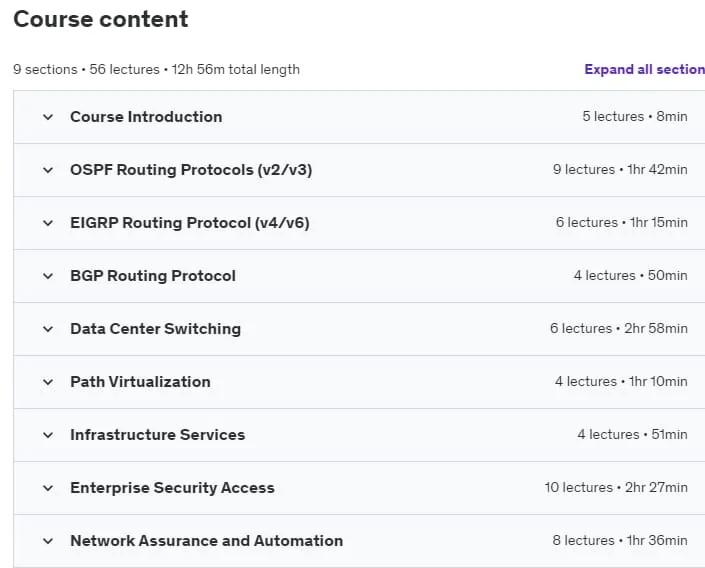Expand the Data Center Switching chevron
This screenshot has height=568, width=705.
click(48, 329)
